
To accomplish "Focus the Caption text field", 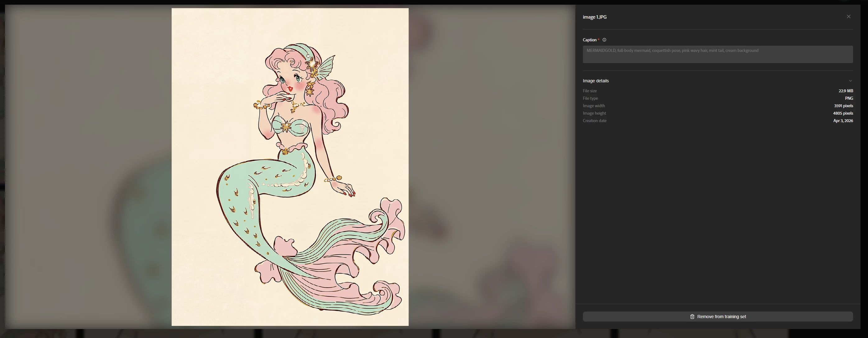I will [718, 54].
